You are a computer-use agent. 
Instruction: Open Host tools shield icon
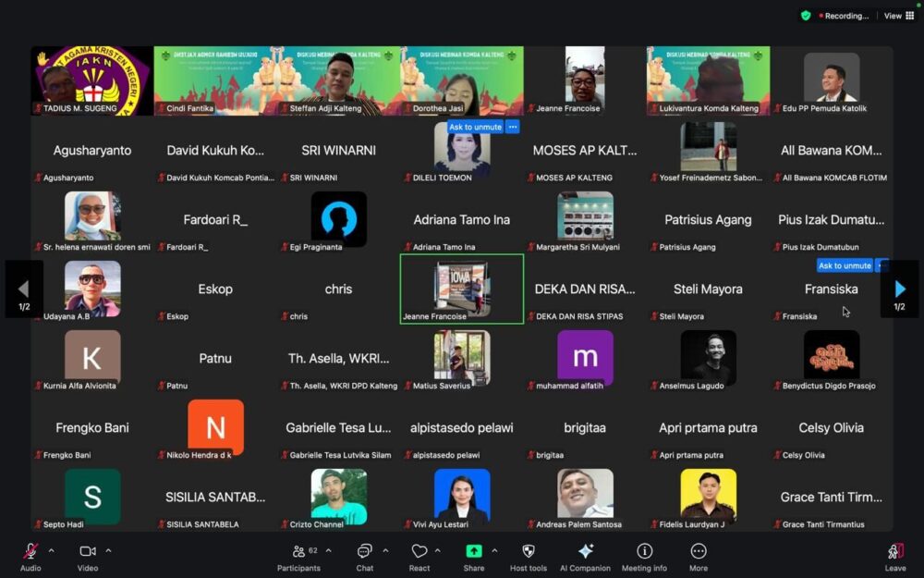529,552
